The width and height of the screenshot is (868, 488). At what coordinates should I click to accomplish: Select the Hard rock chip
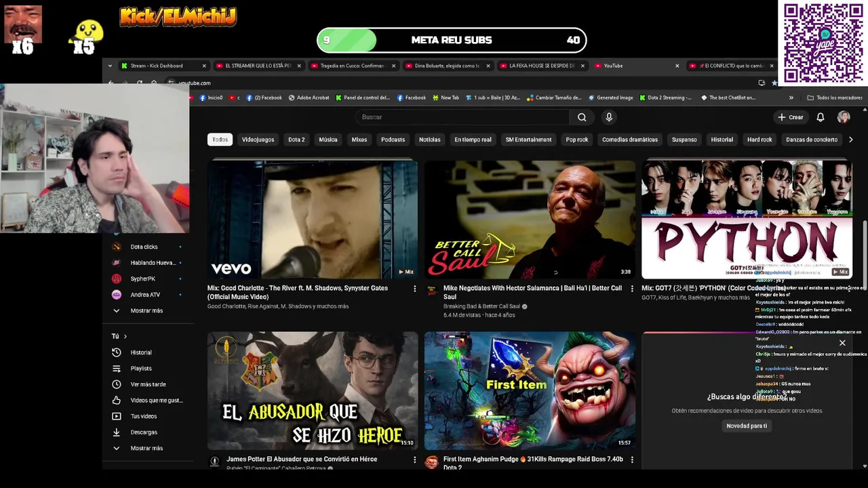(x=759, y=140)
